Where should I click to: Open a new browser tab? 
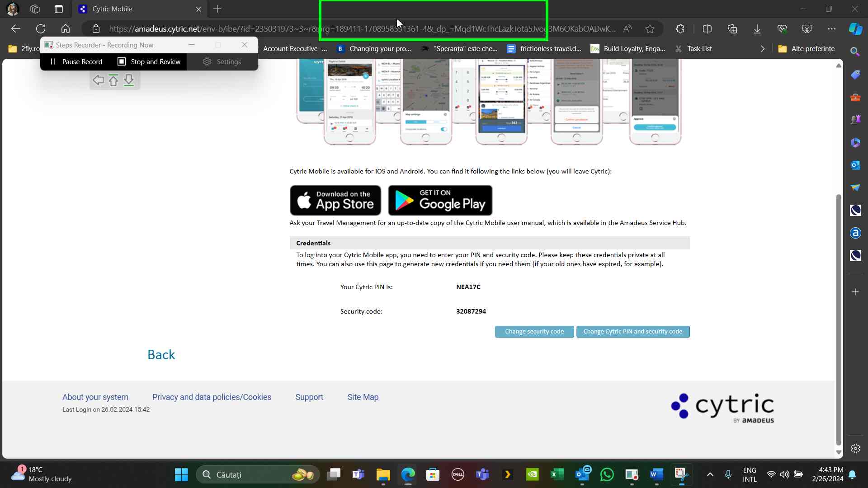(217, 9)
